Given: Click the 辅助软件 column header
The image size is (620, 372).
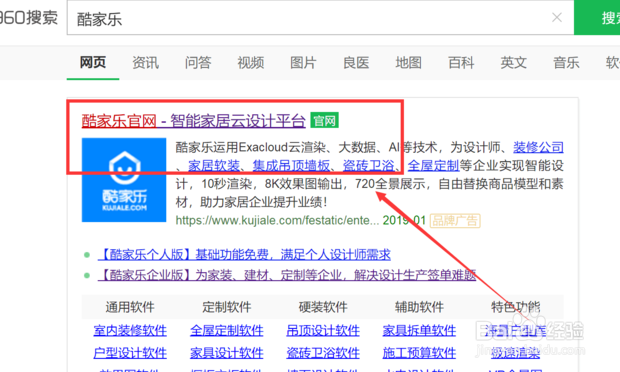Looking at the screenshot, I should point(419,307).
